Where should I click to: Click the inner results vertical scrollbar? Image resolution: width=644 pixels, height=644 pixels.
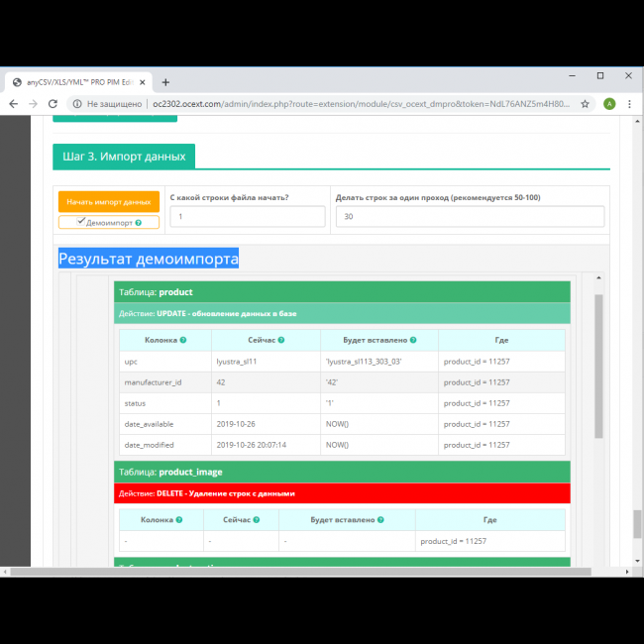597,367
